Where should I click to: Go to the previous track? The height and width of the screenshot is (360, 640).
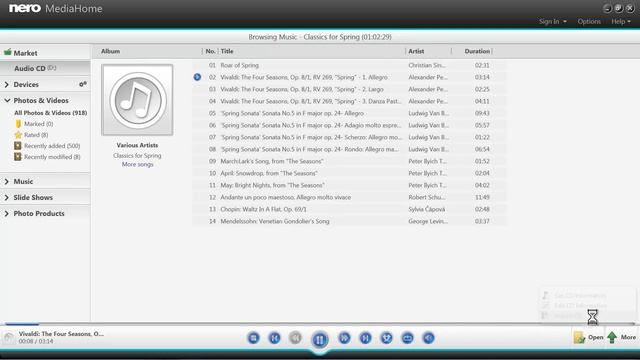[x=274, y=338]
